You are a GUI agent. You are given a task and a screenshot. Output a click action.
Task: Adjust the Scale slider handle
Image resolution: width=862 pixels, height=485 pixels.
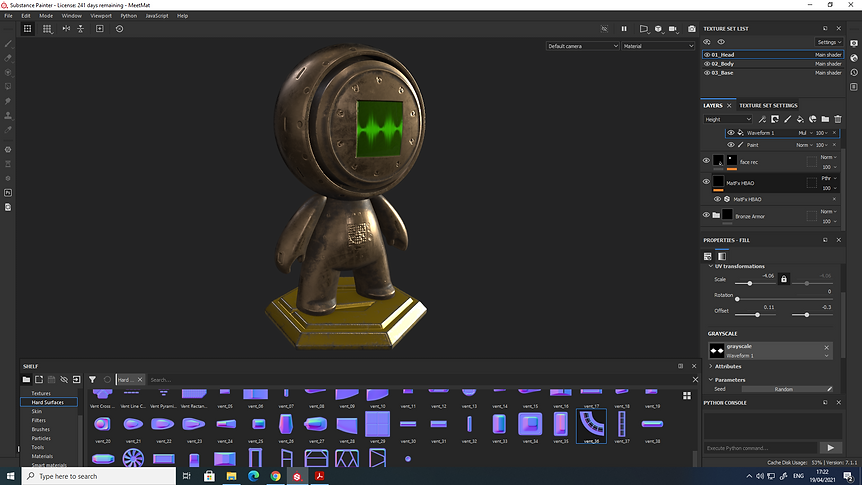(x=750, y=283)
